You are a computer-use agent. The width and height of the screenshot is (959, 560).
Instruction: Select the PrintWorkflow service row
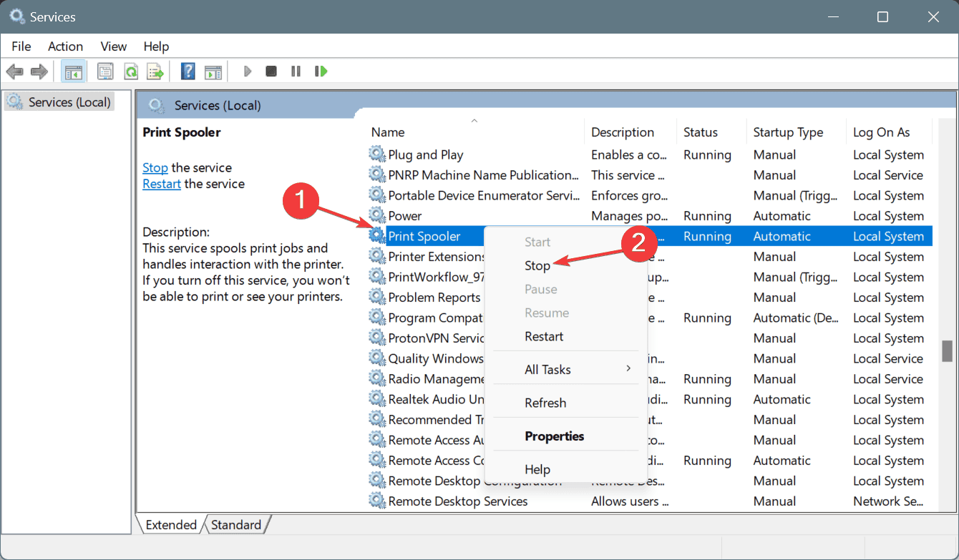(649, 277)
